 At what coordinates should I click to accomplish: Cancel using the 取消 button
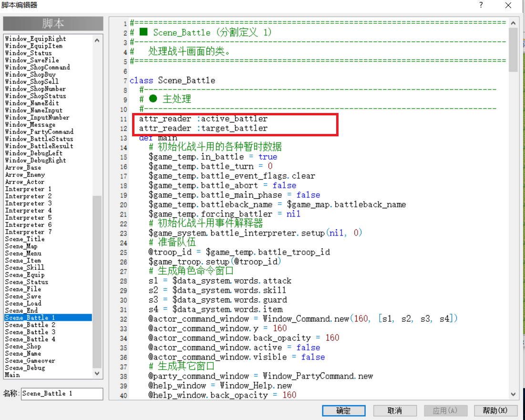395,410
